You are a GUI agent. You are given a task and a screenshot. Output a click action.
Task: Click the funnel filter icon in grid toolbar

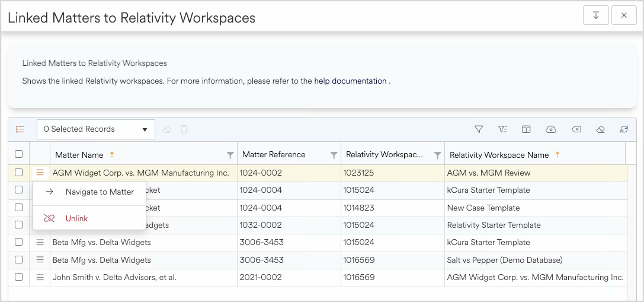pyautogui.click(x=479, y=129)
